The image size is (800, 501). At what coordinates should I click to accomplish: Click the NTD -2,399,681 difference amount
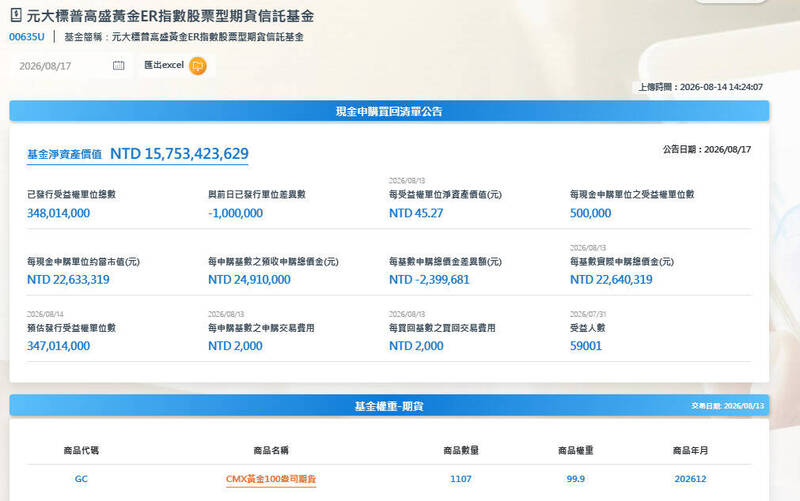tap(429, 280)
